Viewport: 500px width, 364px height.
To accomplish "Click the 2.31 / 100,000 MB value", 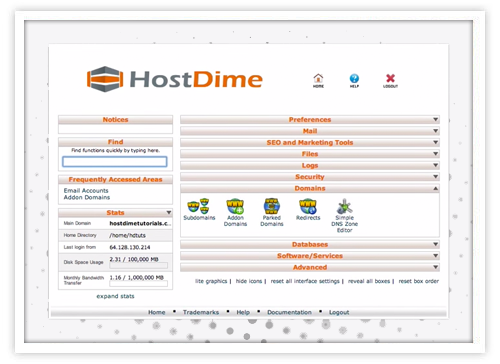I will [x=134, y=259].
